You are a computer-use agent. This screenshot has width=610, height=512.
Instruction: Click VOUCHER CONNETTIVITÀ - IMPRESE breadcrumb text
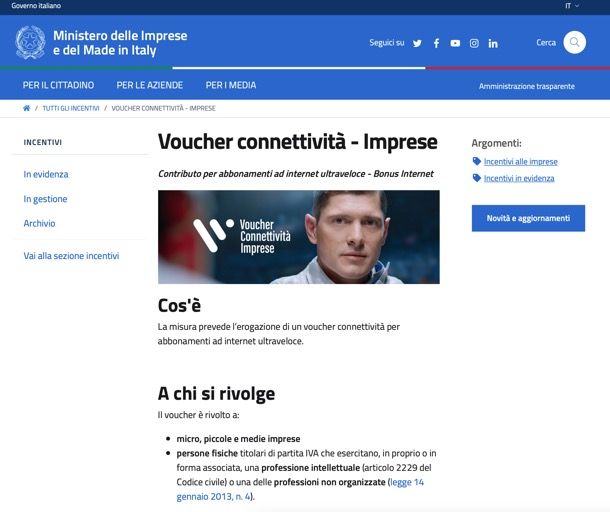(163, 108)
